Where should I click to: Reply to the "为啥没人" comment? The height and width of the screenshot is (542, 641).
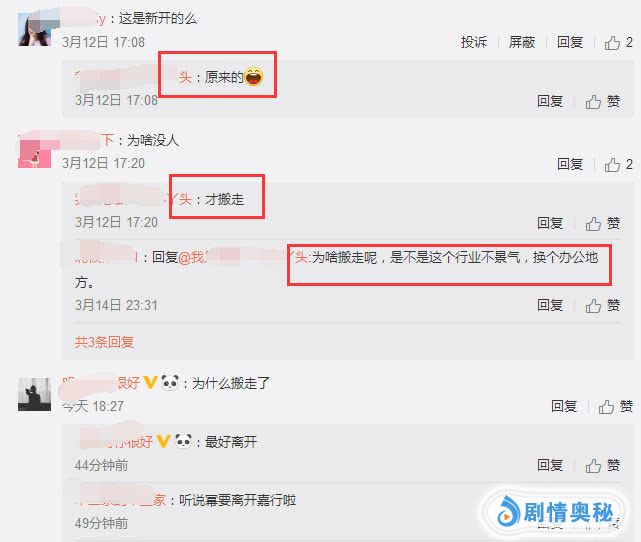[570, 164]
